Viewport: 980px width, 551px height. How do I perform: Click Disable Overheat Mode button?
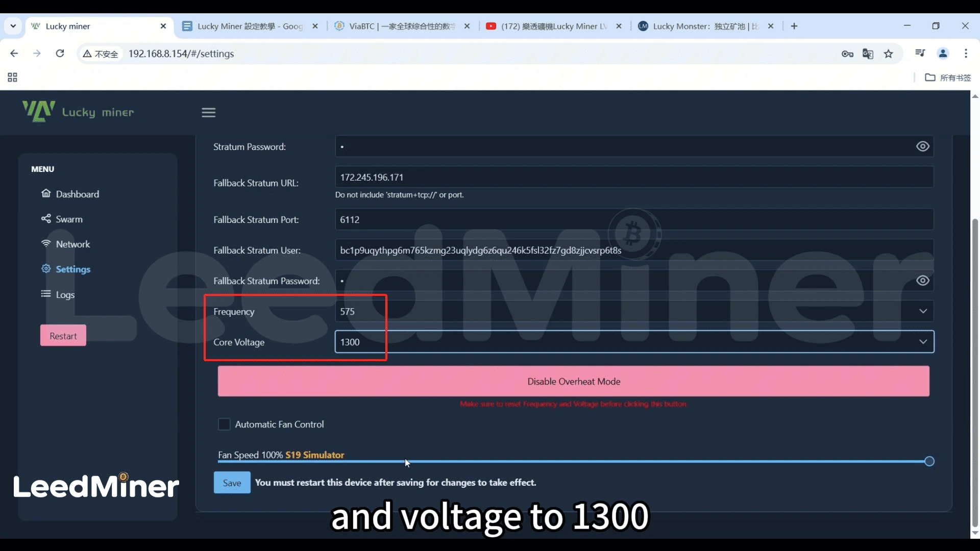tap(574, 382)
